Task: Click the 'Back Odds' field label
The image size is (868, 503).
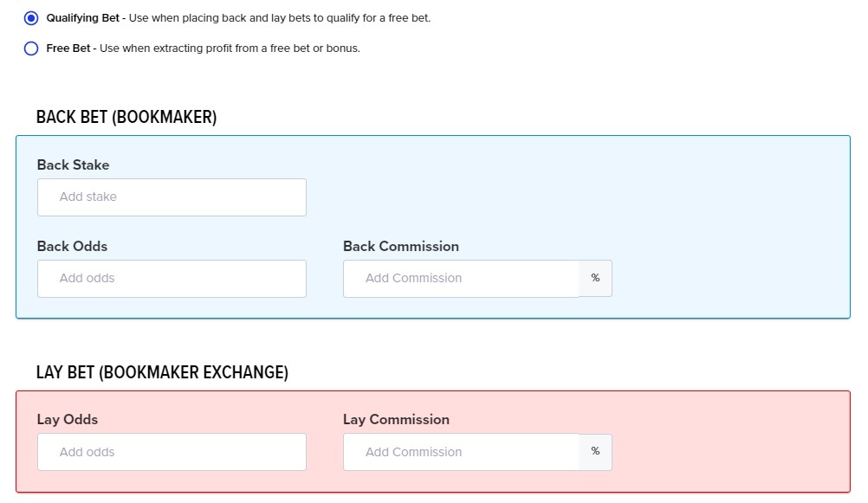Action: (x=72, y=246)
